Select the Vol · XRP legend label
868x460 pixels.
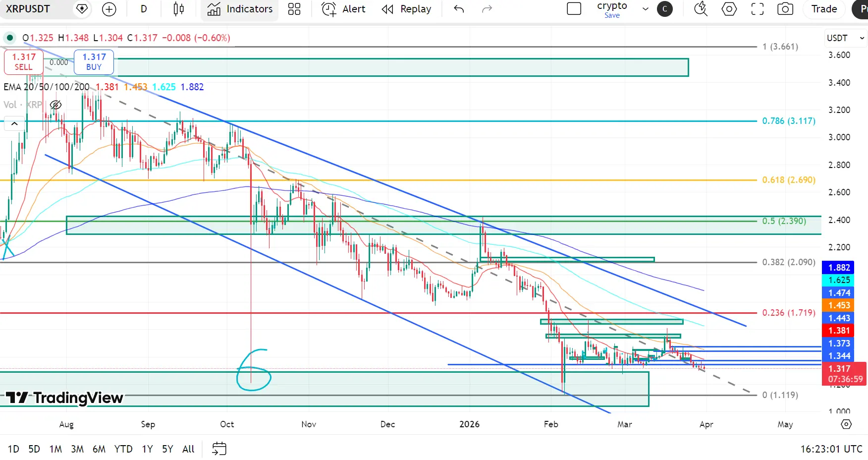[23, 105]
